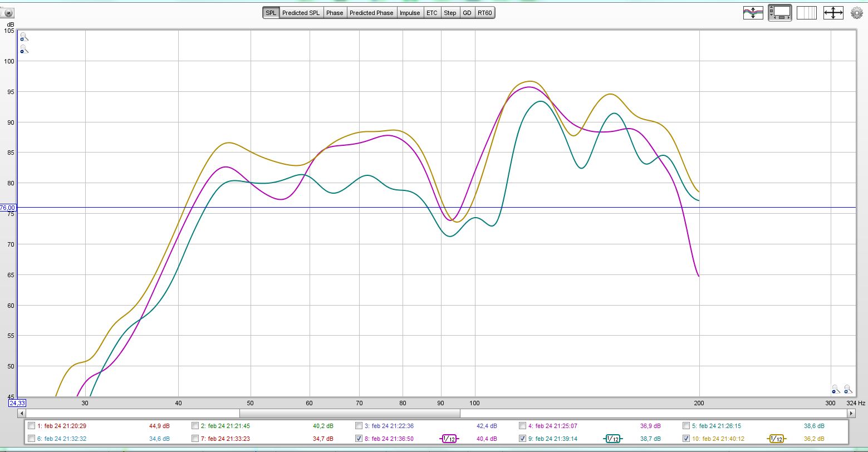Click the frequency axis lines icon
868x452 pixels.
point(806,13)
